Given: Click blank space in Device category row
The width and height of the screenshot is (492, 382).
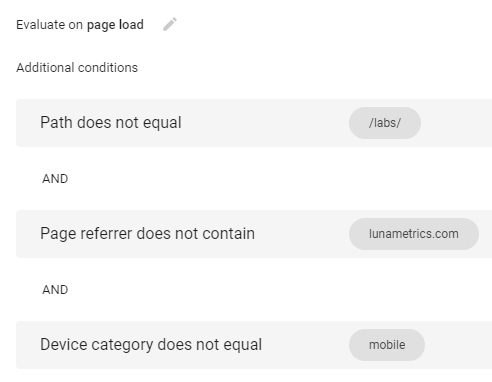Looking at the screenshot, I should [303, 345].
